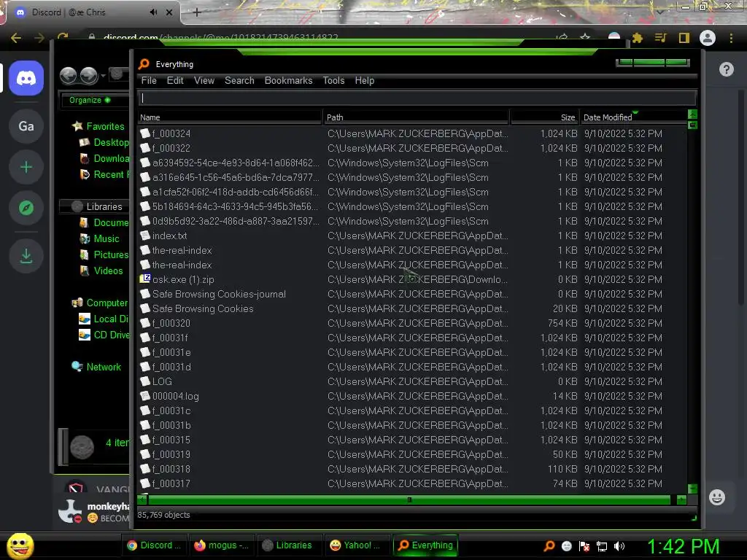The height and width of the screenshot is (560, 747).
Task: Sort results by Path column header
Action: 416,117
